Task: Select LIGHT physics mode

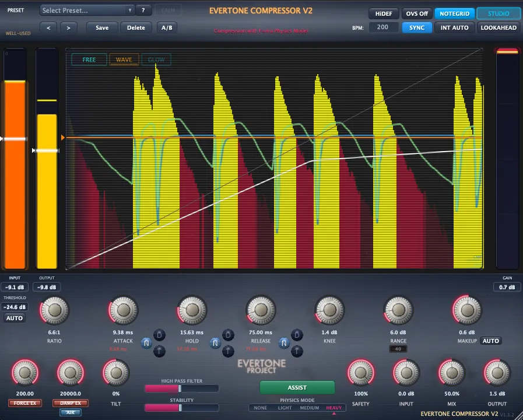Action: click(285, 408)
